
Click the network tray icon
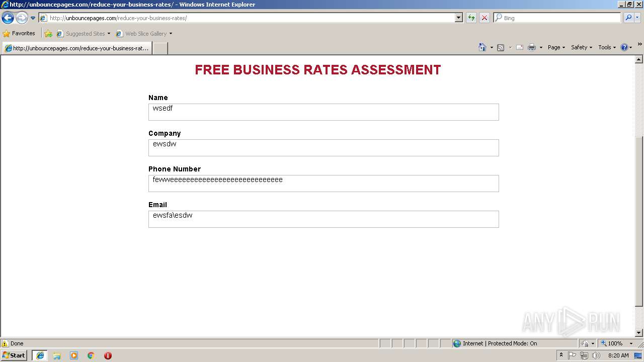[584, 355]
